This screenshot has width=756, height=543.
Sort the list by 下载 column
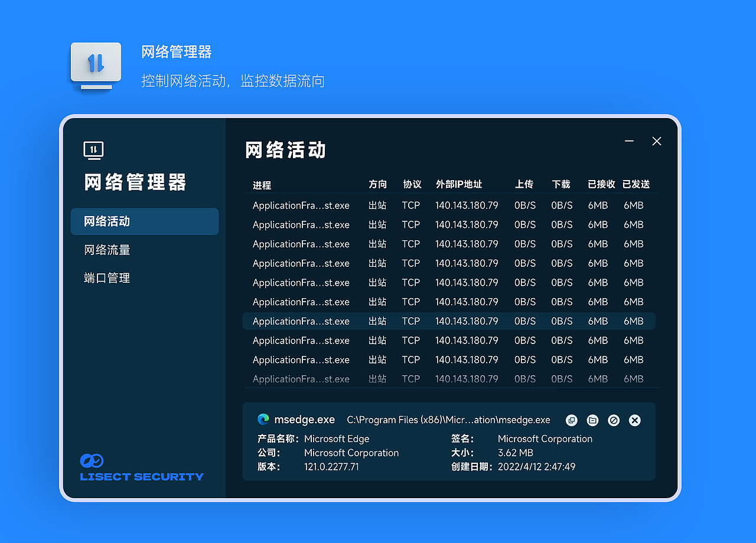561,184
